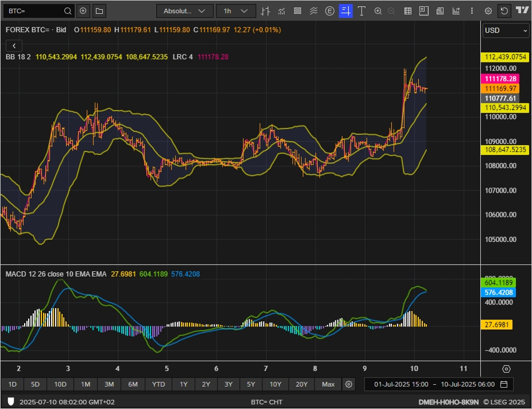Select the 3M time range
Viewport: 532px width, 409px height.
coord(109,384)
